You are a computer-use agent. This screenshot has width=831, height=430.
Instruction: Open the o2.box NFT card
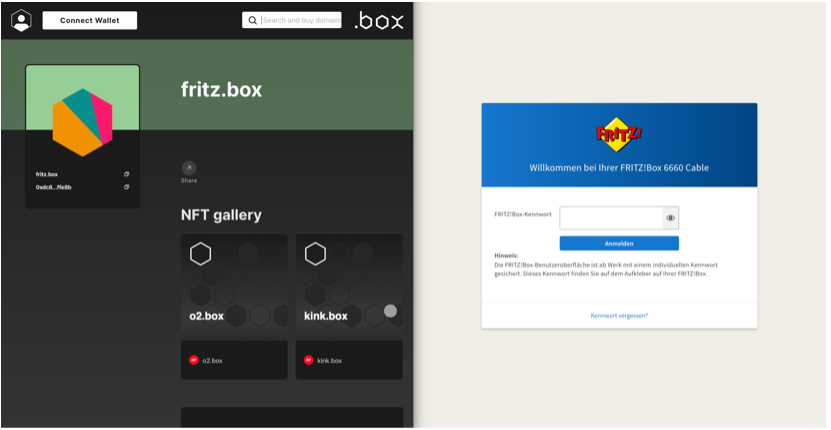click(234, 307)
